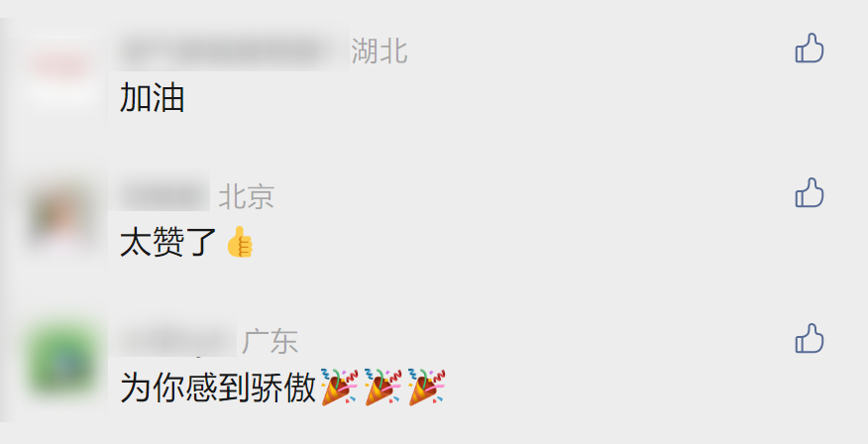This screenshot has width=868, height=444.
Task: Click the last party popper emoji
Action: [x=427, y=387]
